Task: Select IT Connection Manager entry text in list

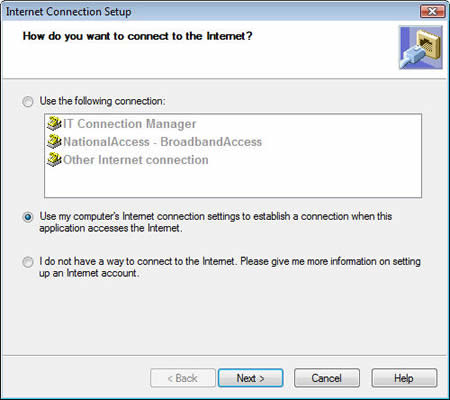Action: (129, 124)
